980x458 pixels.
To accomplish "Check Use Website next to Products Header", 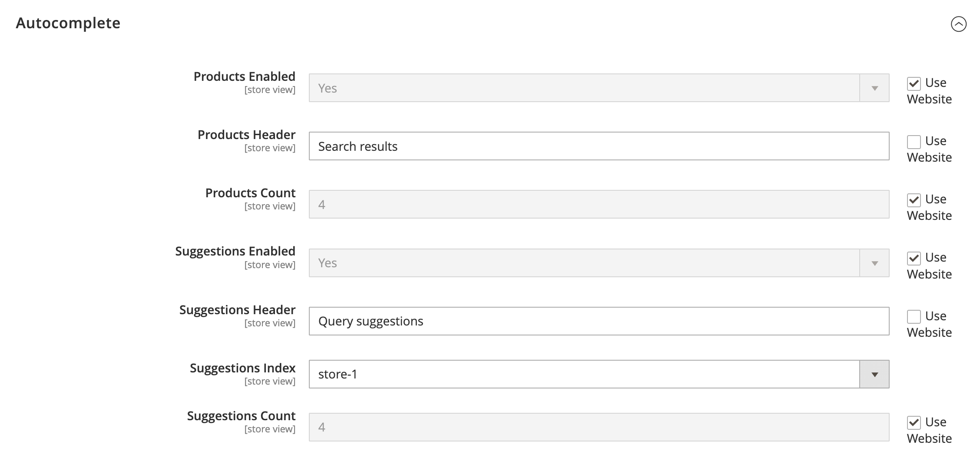I will [x=915, y=141].
